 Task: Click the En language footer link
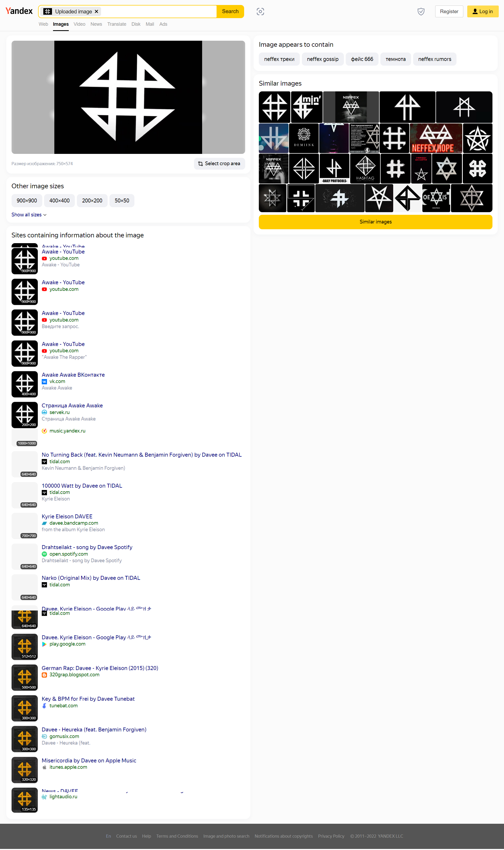pyautogui.click(x=108, y=836)
